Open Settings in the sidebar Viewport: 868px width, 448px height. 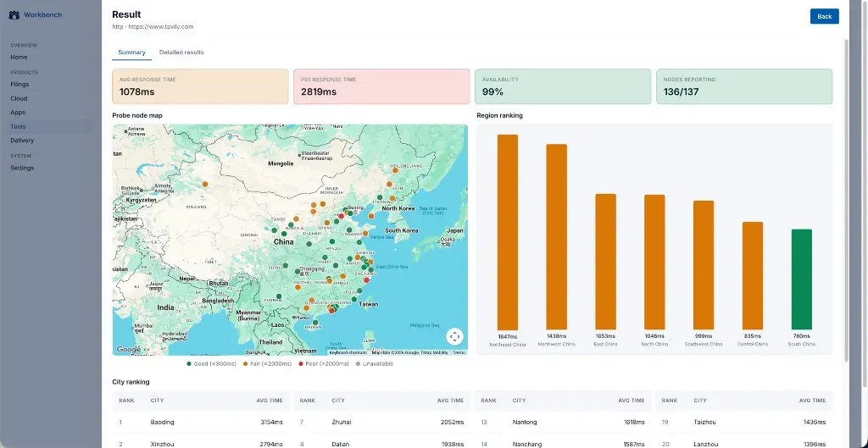[x=22, y=169]
